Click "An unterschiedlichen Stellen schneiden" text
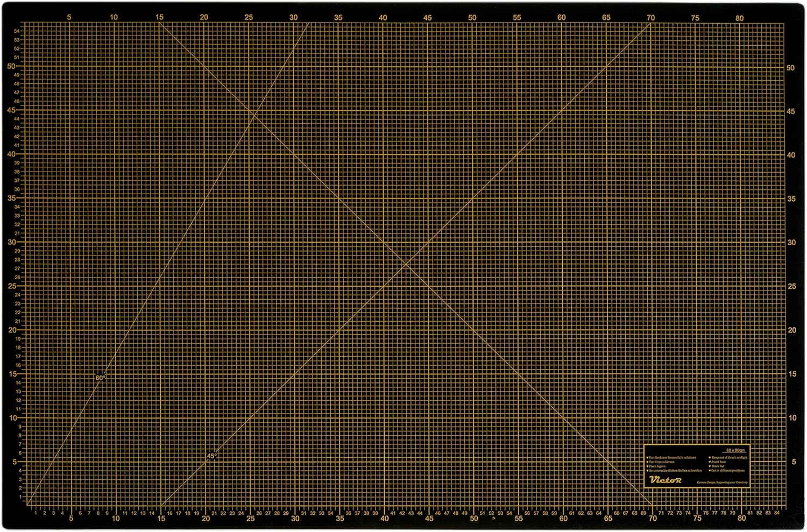This screenshot has width=807, height=532. (674, 471)
